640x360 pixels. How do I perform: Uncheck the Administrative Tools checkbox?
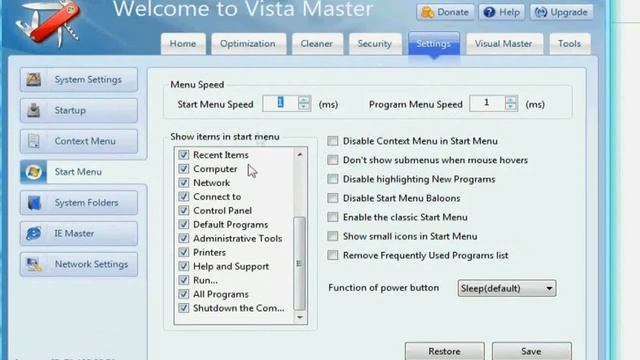[184, 238]
